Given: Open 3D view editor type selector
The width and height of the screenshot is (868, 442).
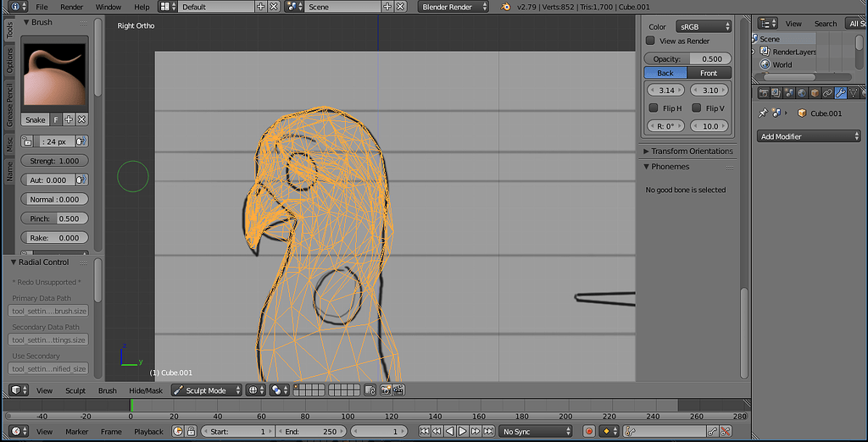Looking at the screenshot, I should [x=19, y=390].
